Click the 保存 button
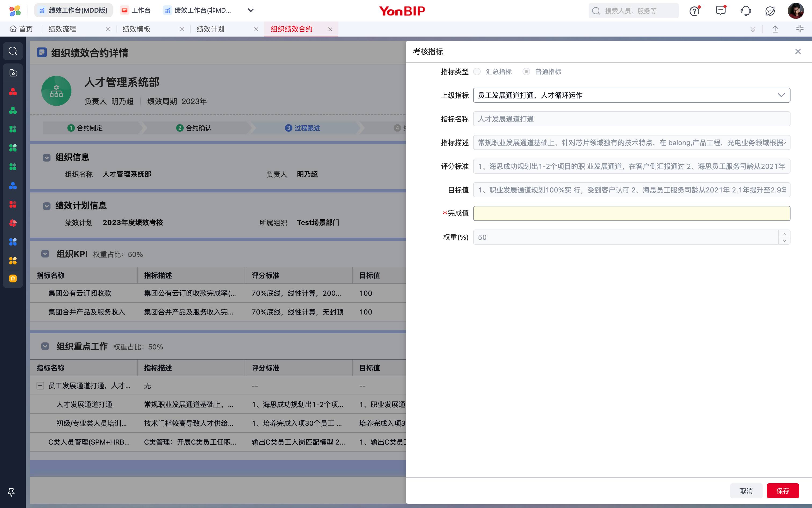Image resolution: width=812 pixels, height=508 pixels. point(782,491)
